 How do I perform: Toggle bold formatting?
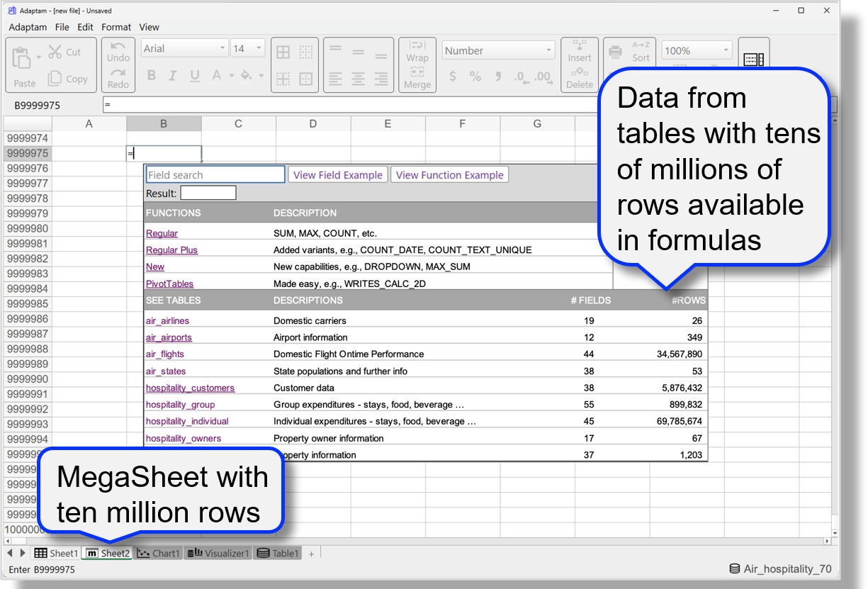click(151, 76)
